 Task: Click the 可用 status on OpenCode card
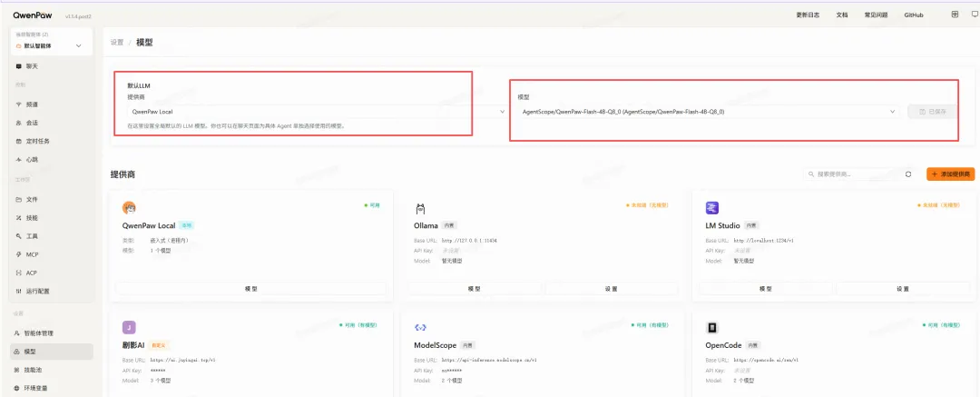pos(942,325)
